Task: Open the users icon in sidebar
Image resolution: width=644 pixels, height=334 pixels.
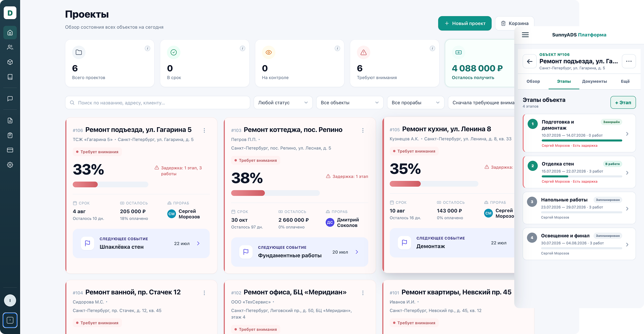Action: [x=10, y=47]
